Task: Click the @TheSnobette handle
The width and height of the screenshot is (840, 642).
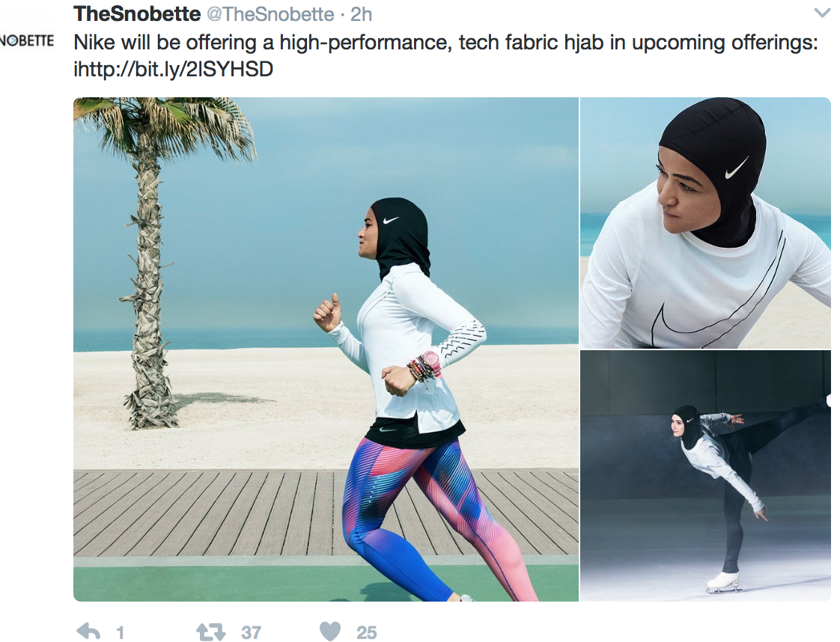Action: point(270,14)
